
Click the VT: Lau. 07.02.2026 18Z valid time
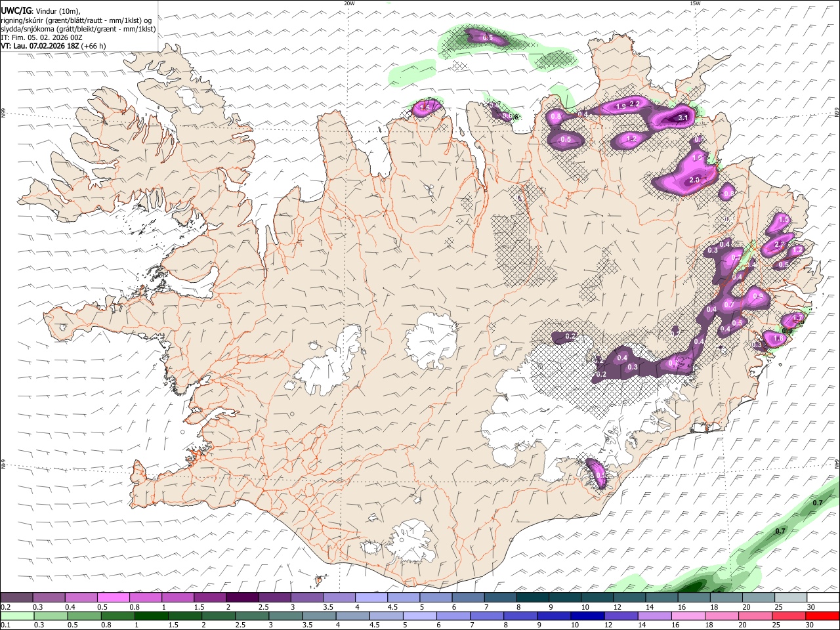[53, 46]
